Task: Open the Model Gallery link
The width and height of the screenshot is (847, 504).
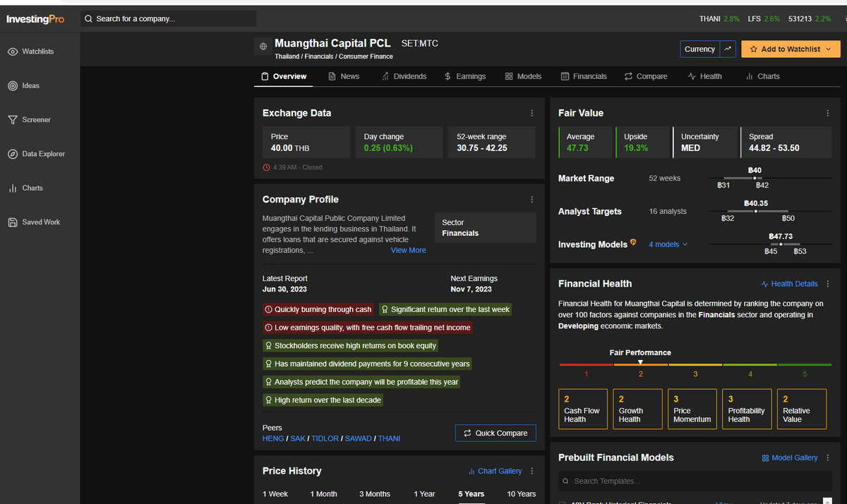Action: [789, 457]
